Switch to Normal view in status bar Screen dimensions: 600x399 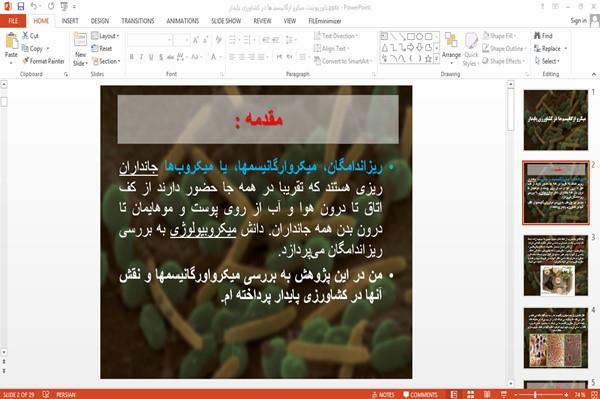click(454, 394)
